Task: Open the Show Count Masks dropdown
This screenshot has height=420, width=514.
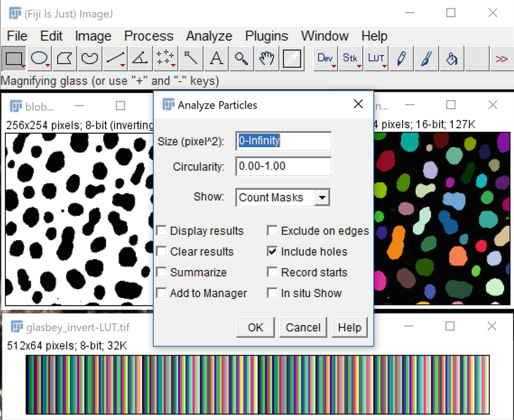Action: point(322,198)
